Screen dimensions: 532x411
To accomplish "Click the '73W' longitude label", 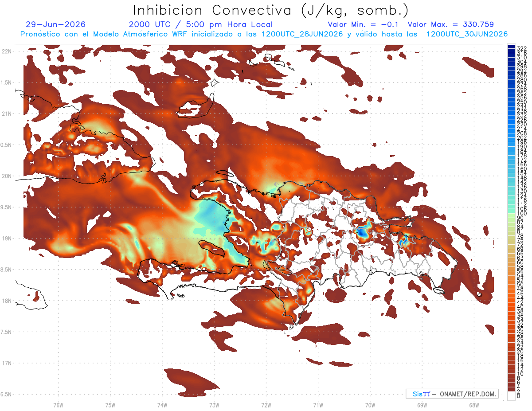I will tap(214, 404).
